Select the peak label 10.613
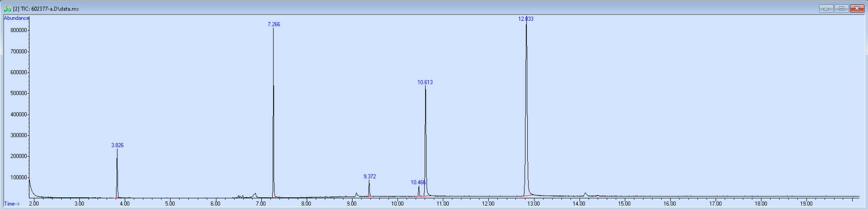This screenshot has height=209, width=868. 425,82
